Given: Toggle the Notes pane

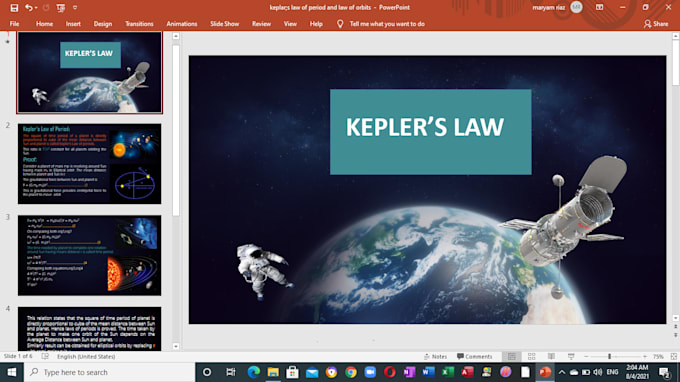Looking at the screenshot, I should 435,356.
